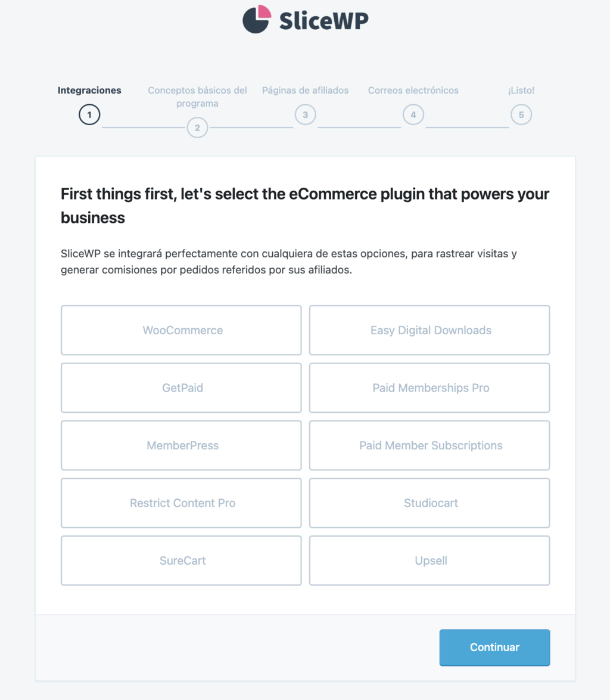Image resolution: width=610 pixels, height=700 pixels.
Task: Pick the Upsell plugin option
Action: [x=430, y=561]
